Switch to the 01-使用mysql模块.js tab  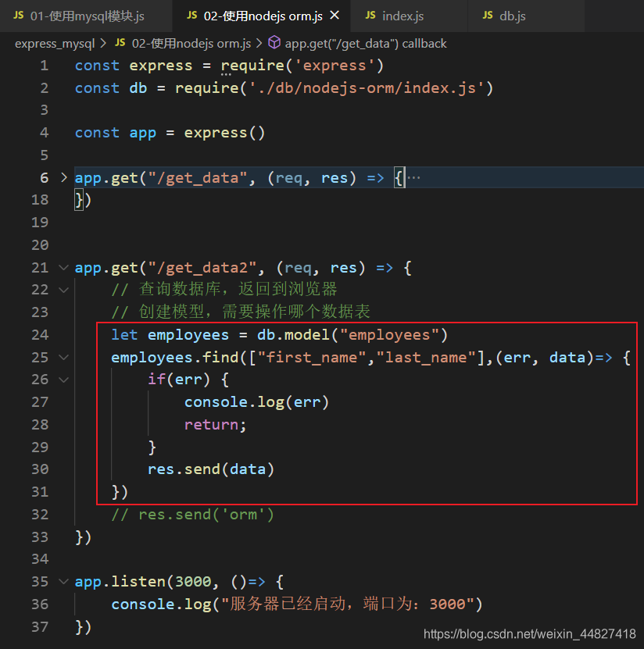[x=86, y=16]
